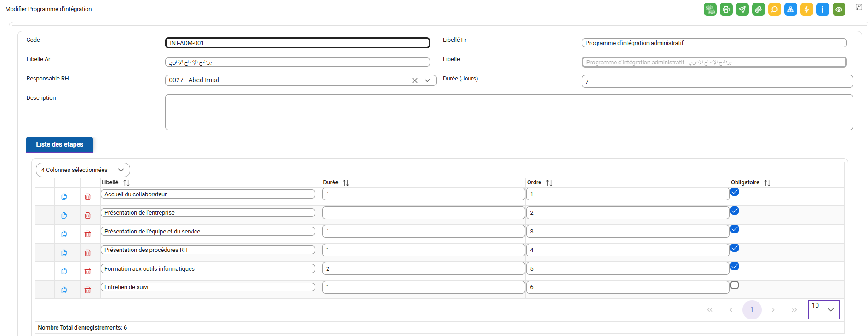Click the Libellé Fr input field
Image resolution: width=868 pixels, height=336 pixels.
pyautogui.click(x=714, y=43)
